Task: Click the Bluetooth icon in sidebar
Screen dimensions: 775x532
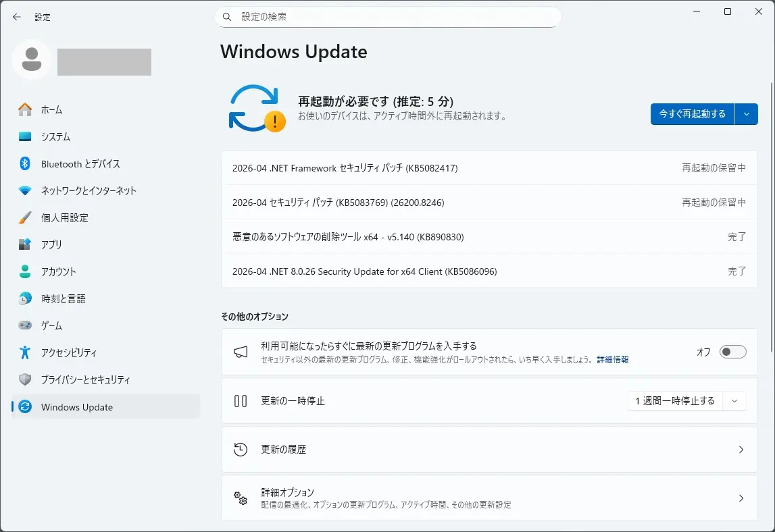Action: tap(25, 163)
